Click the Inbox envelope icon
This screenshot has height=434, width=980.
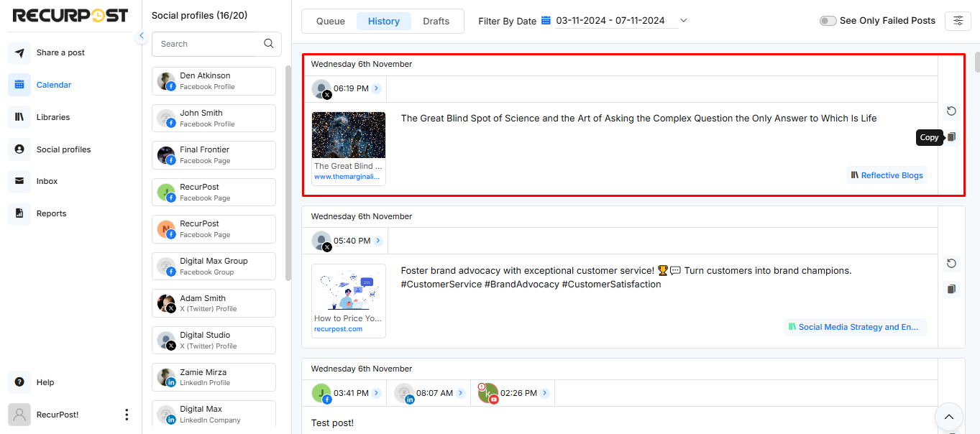[x=19, y=181]
